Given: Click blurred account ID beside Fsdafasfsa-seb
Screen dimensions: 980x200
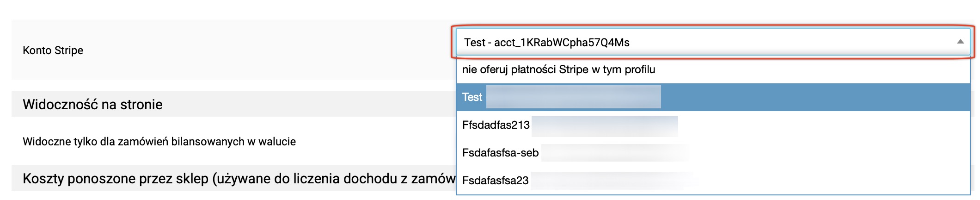Looking at the screenshot, I should 615,153.
